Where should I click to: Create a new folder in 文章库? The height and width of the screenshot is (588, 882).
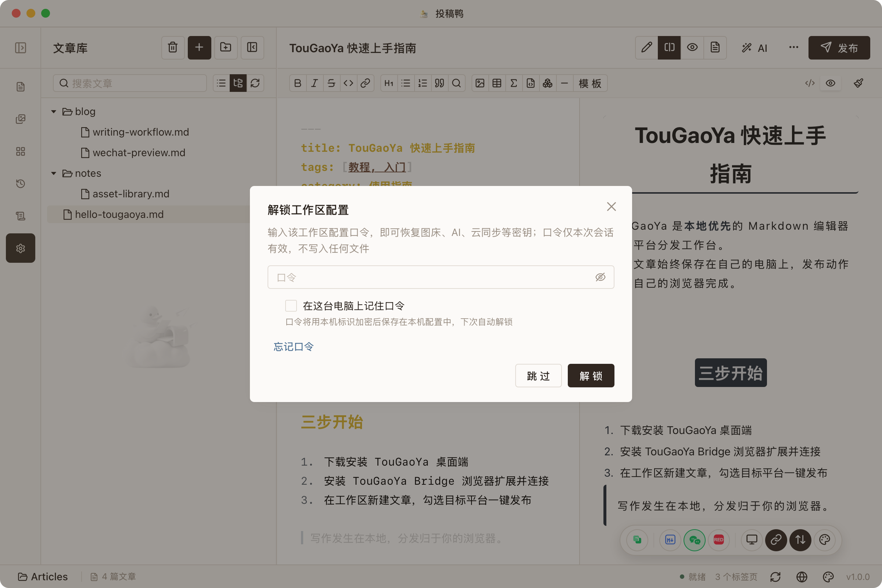(x=226, y=48)
